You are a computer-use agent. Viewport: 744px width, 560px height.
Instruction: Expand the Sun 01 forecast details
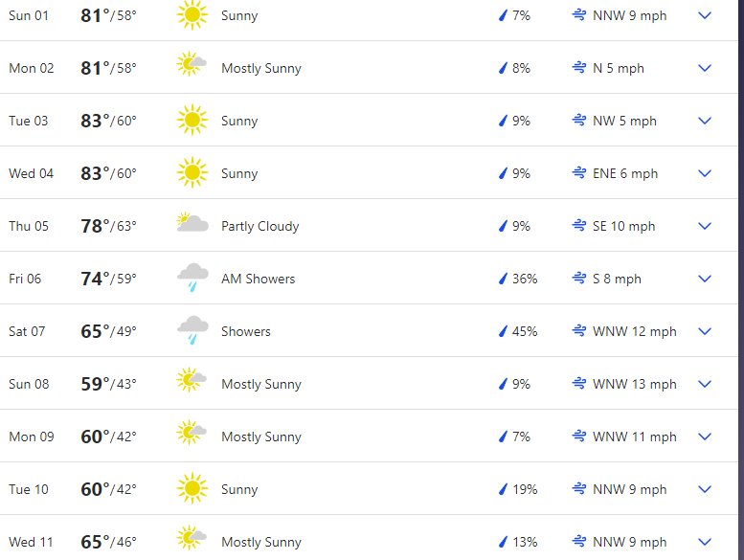(x=705, y=15)
